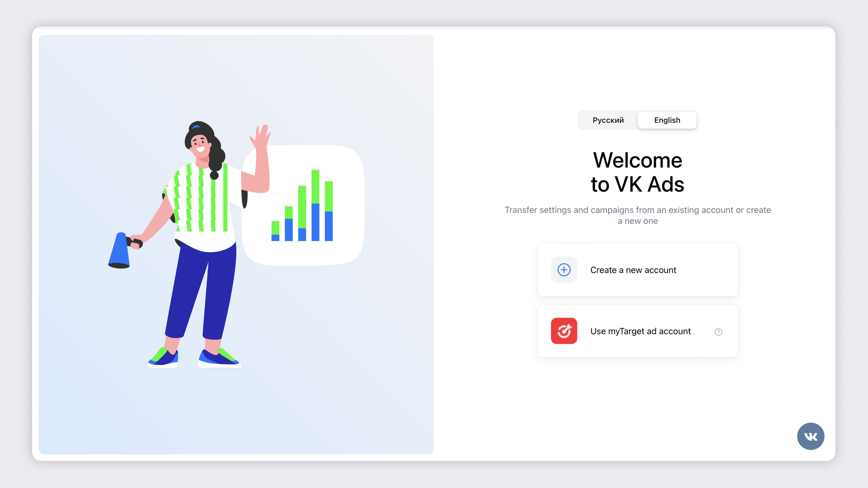Choose "Use myTarget ad account" text
Screen dimensions: 868x488
tap(640, 331)
